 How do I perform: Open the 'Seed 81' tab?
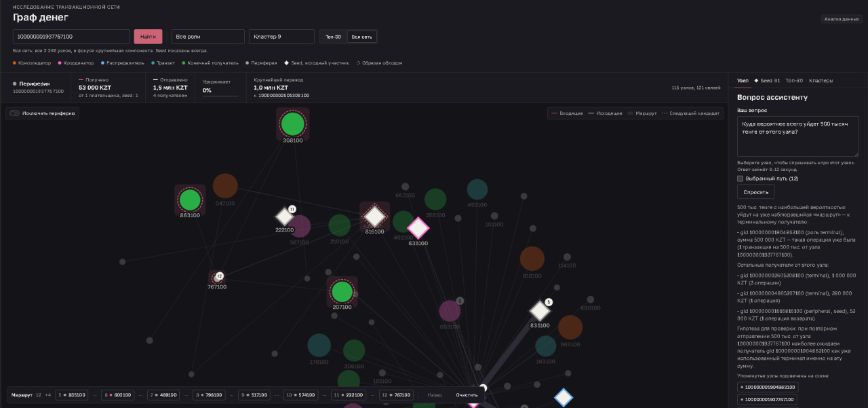[x=767, y=81]
